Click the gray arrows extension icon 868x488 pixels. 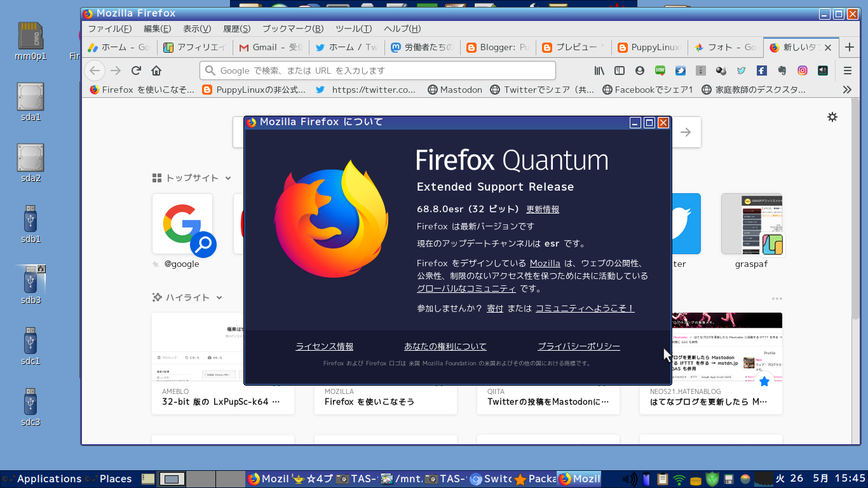[701, 71]
